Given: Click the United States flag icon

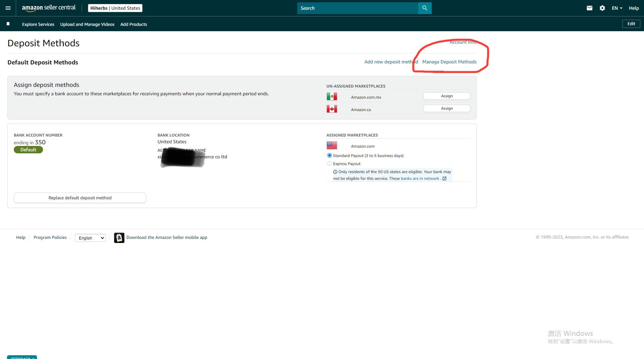Looking at the screenshot, I should (332, 145).
